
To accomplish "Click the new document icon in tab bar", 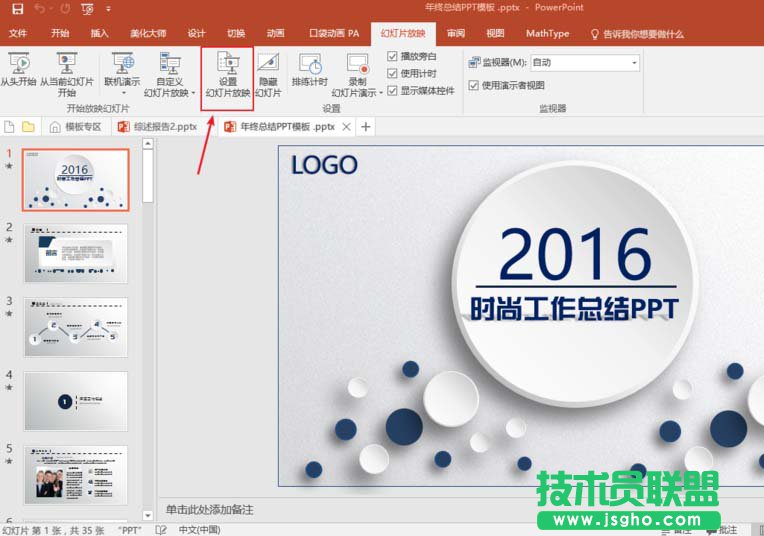I will [x=9, y=127].
